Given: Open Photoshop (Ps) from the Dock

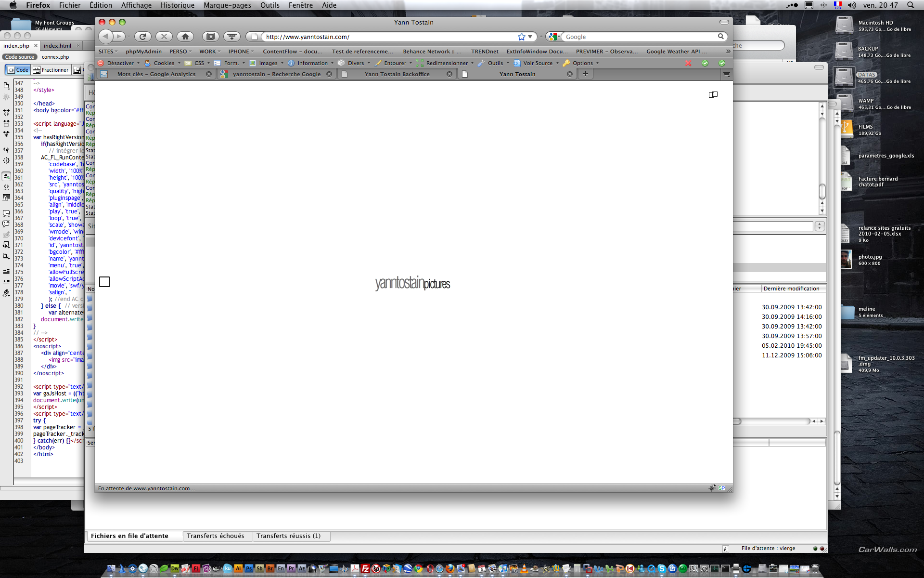Looking at the screenshot, I should [x=249, y=569].
